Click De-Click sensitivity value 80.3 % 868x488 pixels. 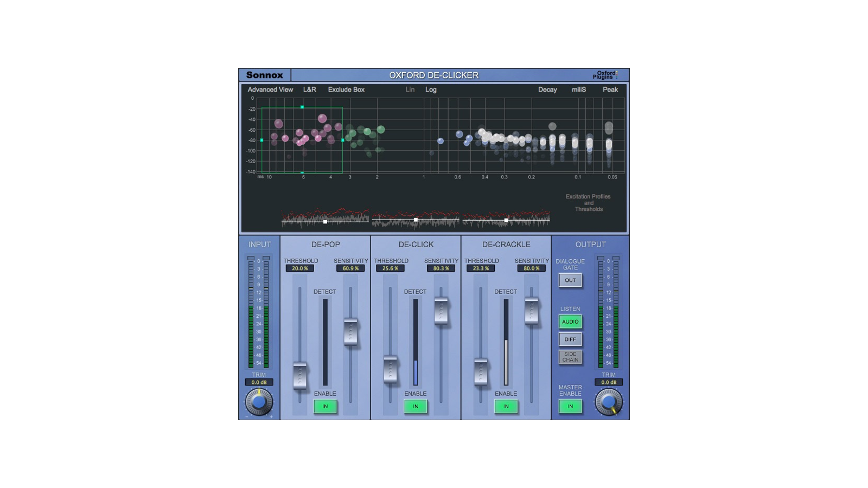[x=441, y=268]
